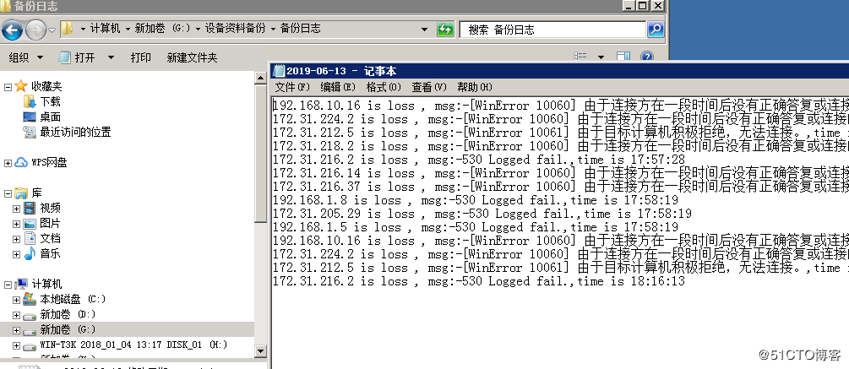This screenshot has width=849, height=369.
Task: Click navigation pane scrollbar up arrow
Action: [260, 79]
